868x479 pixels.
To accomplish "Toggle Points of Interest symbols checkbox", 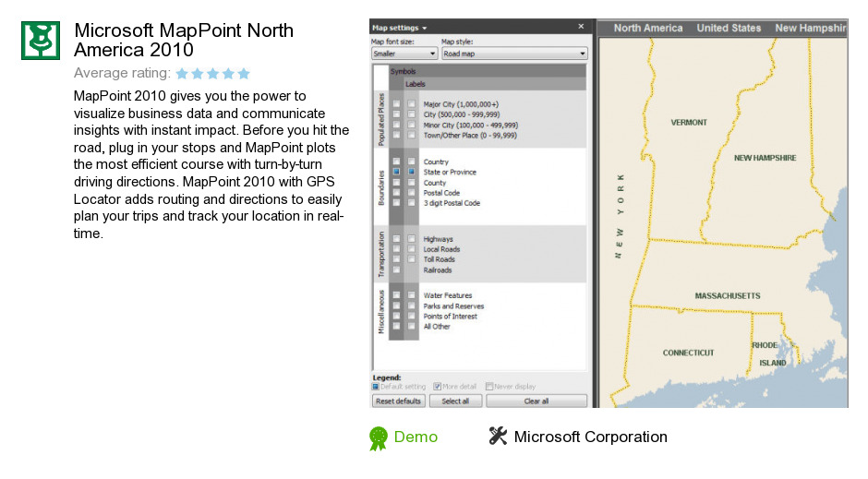I will point(396,316).
